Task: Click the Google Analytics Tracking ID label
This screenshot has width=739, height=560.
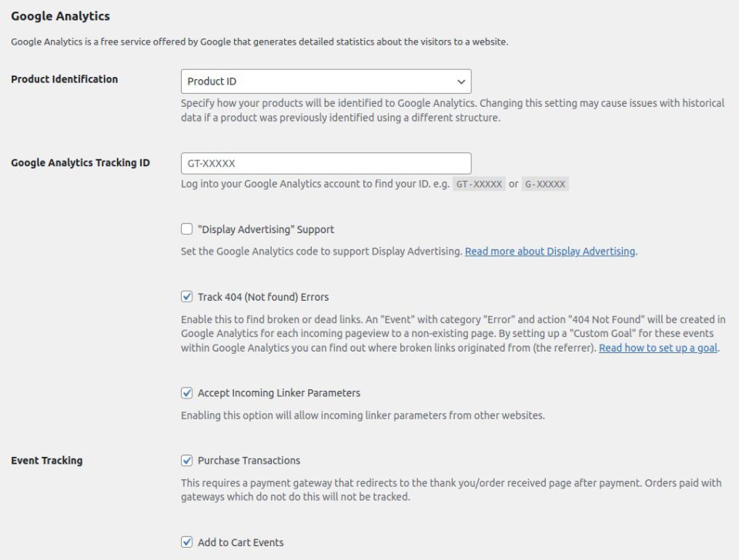Action: pos(80,163)
